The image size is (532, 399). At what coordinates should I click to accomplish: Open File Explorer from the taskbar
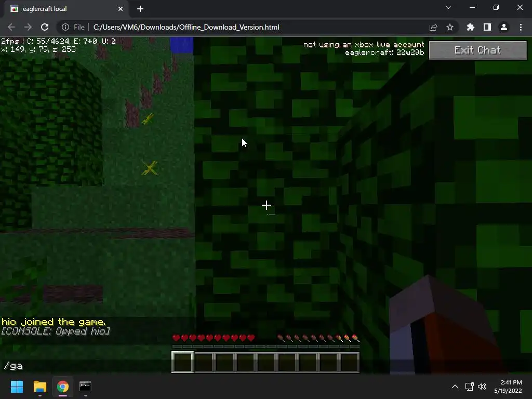click(39, 387)
